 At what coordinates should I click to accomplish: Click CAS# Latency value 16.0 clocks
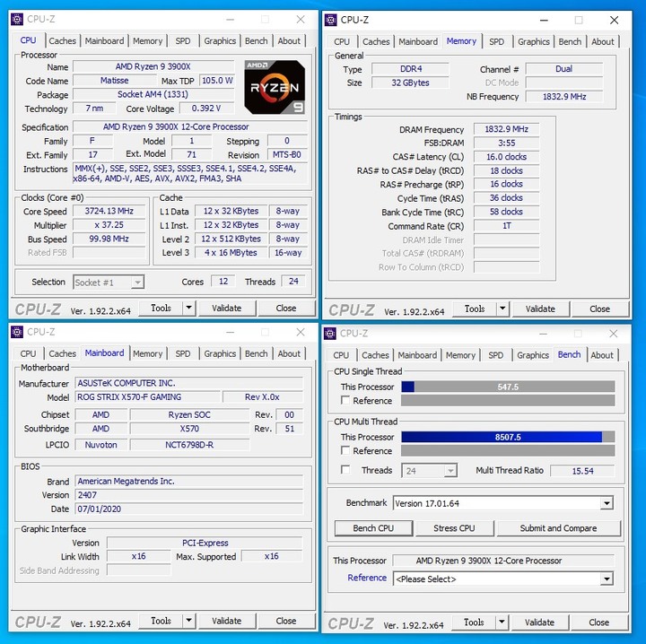point(506,156)
